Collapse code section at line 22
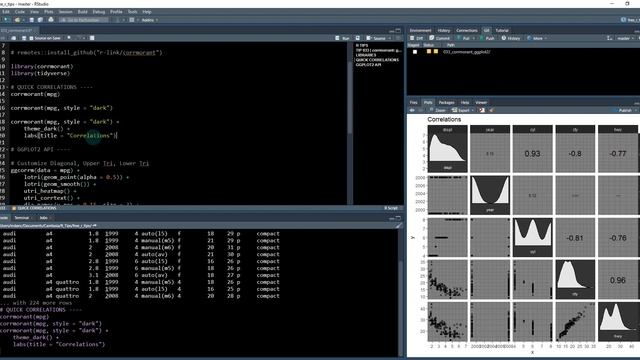This screenshot has width=640, height=360. pos(8,149)
